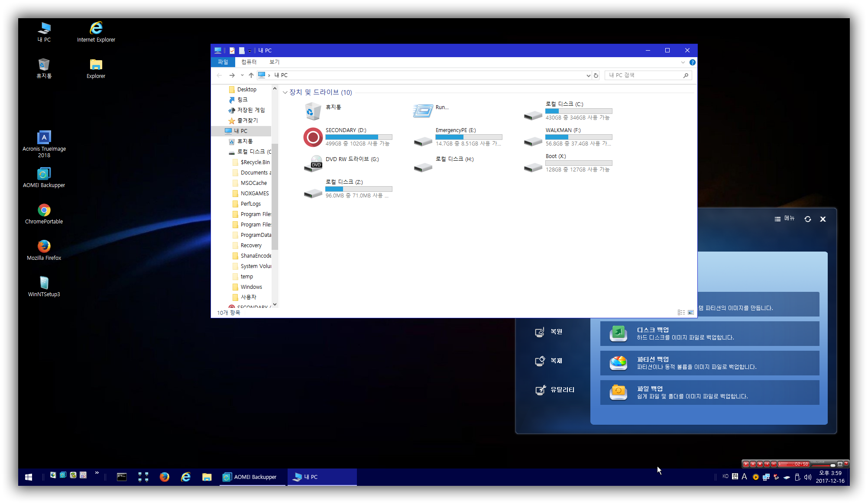Toggle the Korean 한 IME mode indicator
Image resolution: width=868 pixels, height=504 pixels.
click(735, 477)
